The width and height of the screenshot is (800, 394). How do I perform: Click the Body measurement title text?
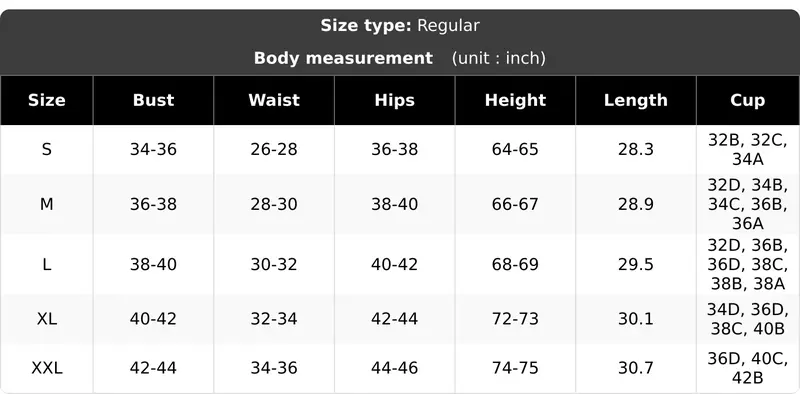click(343, 58)
